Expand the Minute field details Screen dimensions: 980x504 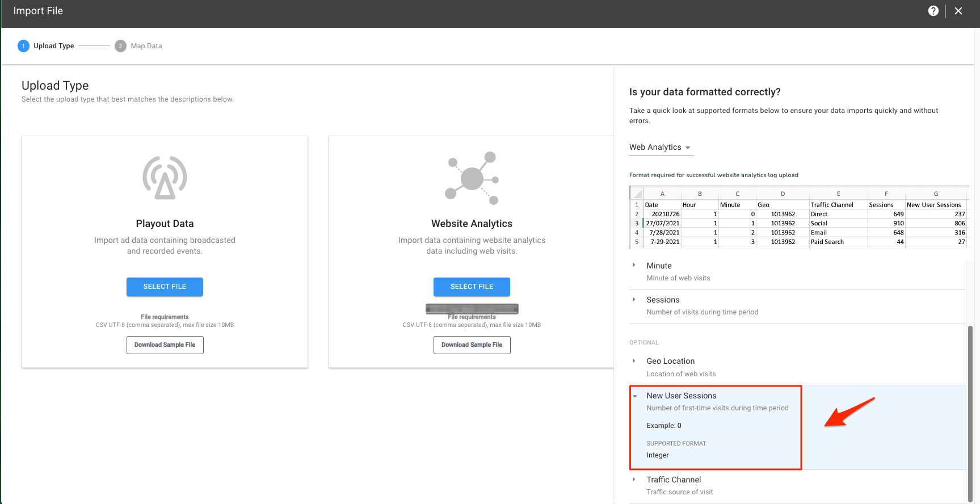coord(634,266)
